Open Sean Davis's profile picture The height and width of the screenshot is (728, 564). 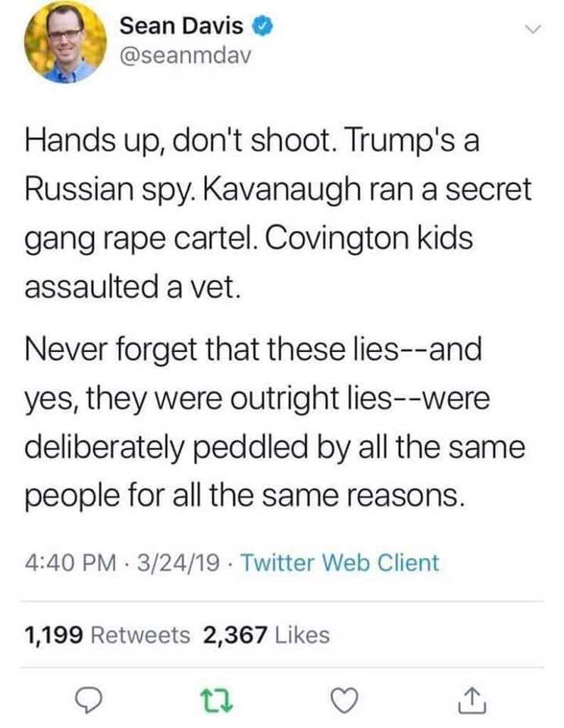[x=65, y=43]
